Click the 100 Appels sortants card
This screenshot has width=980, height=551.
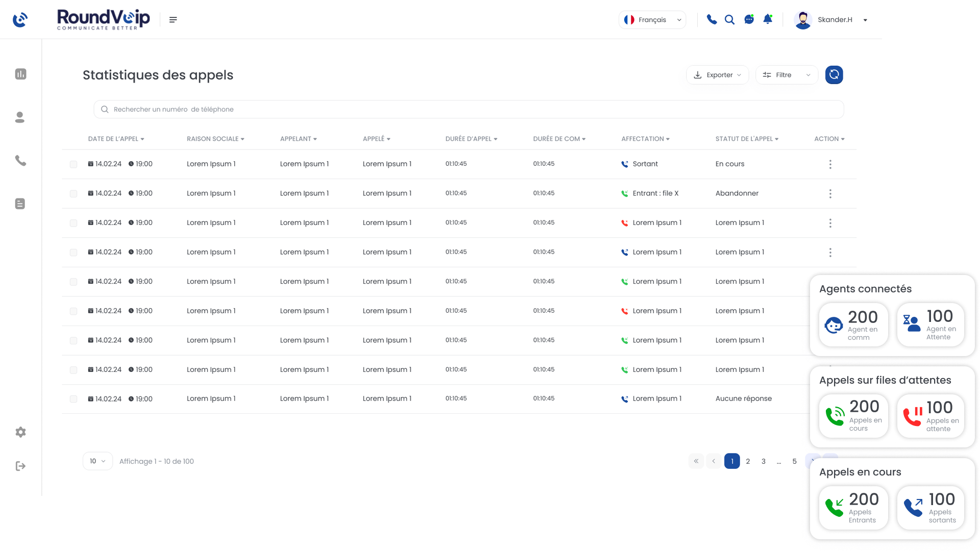pos(930,508)
